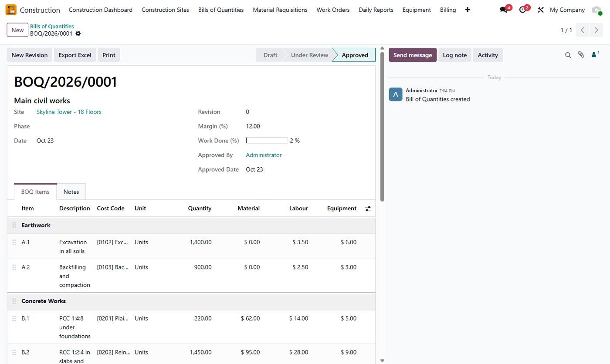Grab drag handle of row A.1
The image size is (610, 364).
[x=14, y=242]
